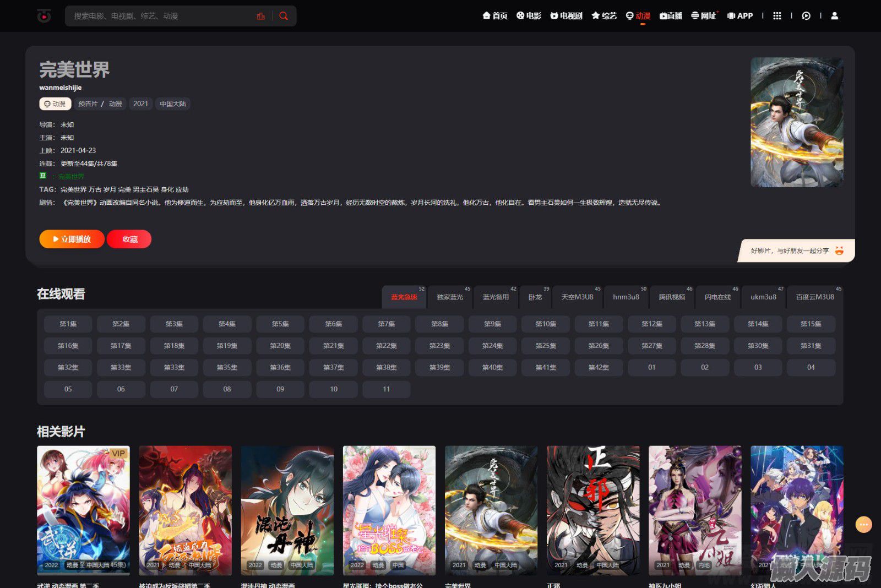Open the 综艺 navigation item
This screenshot has width=881, height=588.
tap(604, 16)
